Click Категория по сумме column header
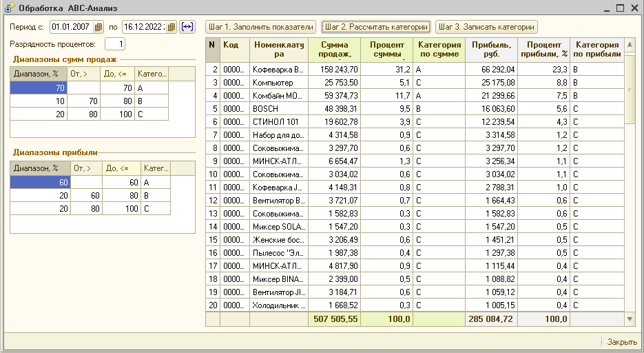644x353 pixels. 439,50
